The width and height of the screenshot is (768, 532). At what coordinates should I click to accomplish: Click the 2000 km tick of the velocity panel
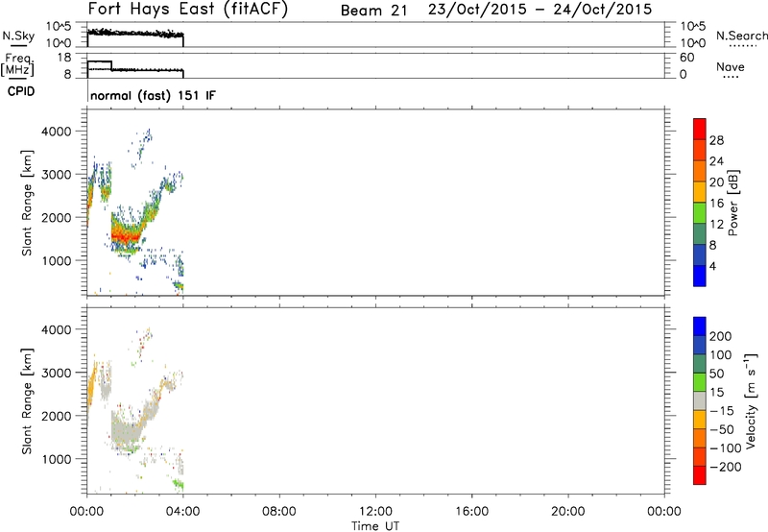coord(57,416)
